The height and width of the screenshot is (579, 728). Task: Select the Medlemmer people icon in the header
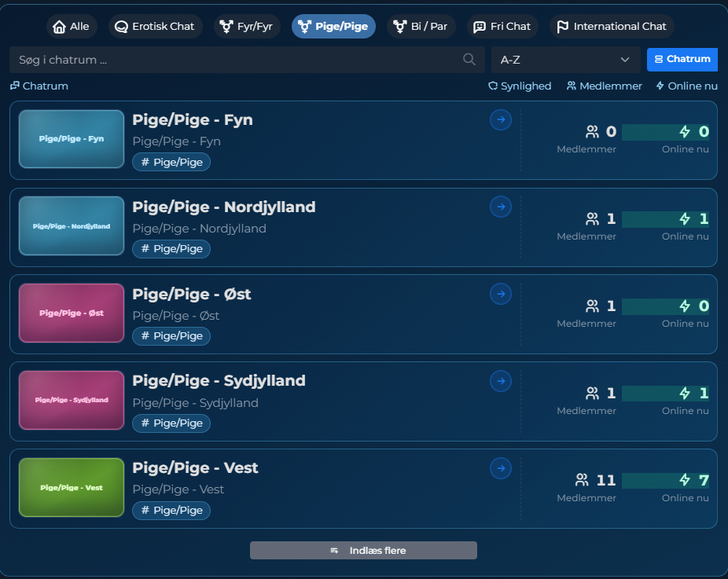[570, 86]
